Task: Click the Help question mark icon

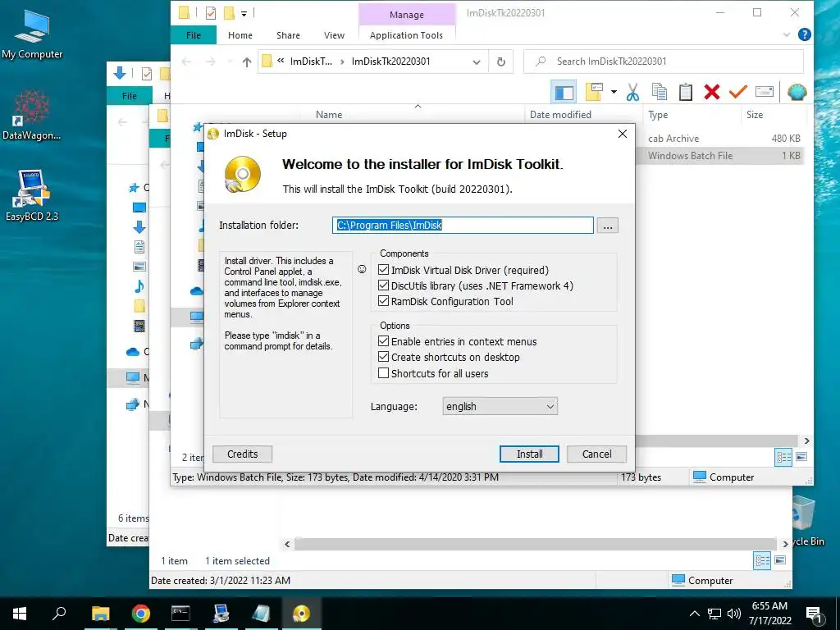Action: click(804, 34)
